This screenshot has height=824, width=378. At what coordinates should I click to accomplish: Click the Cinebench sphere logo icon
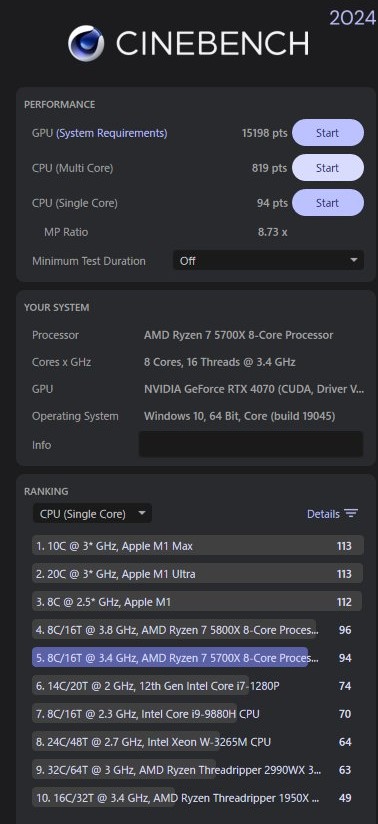(86, 43)
